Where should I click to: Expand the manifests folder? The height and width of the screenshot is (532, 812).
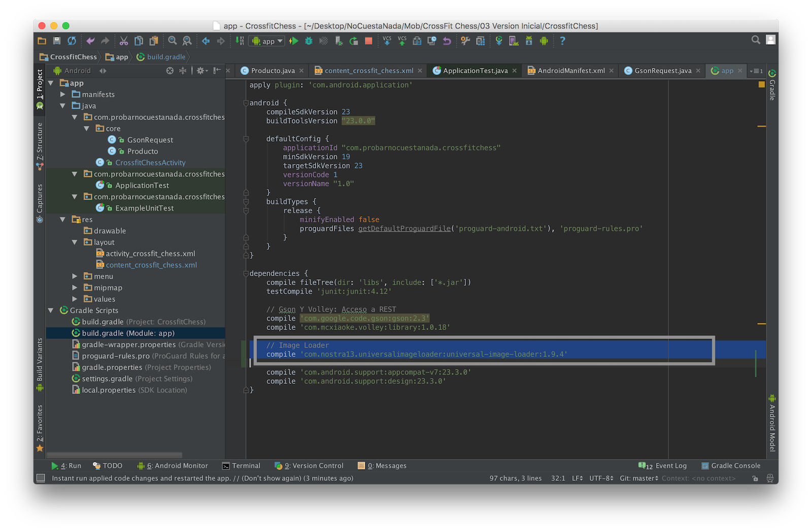point(62,94)
